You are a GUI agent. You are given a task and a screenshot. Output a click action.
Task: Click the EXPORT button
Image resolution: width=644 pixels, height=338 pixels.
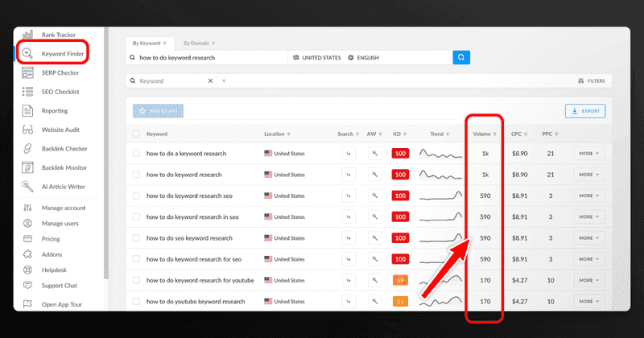585,112
